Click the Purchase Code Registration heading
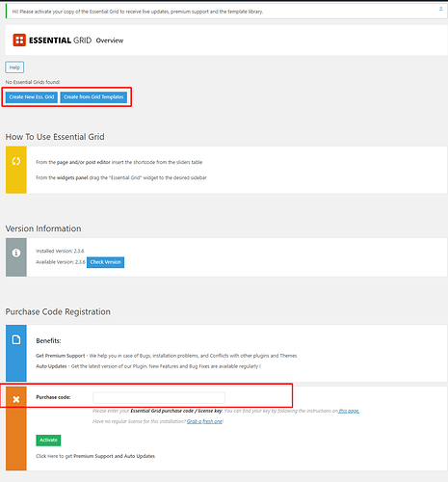 tap(58, 311)
